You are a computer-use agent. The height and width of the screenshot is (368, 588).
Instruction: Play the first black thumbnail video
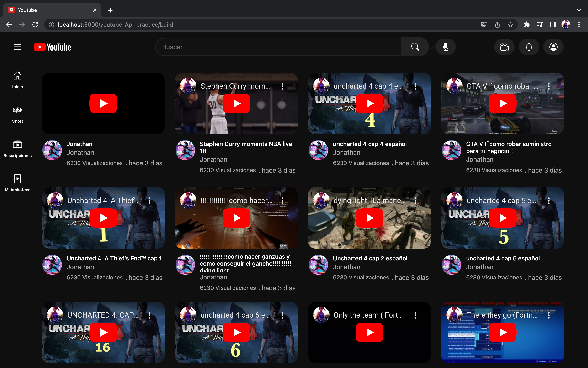(103, 103)
